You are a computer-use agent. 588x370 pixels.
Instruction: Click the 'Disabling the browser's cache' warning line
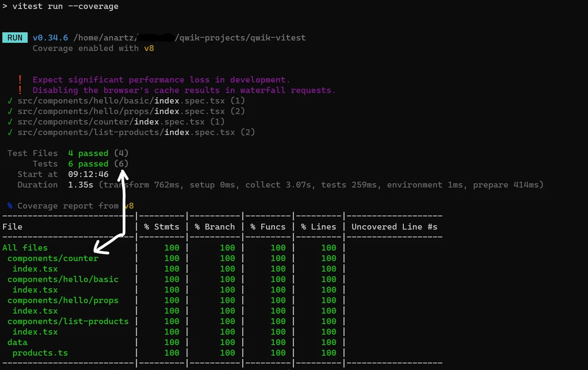(184, 90)
